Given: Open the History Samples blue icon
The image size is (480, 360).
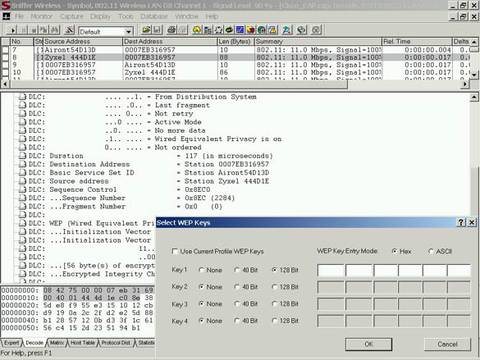Looking at the screenshot, I should coord(240,30).
